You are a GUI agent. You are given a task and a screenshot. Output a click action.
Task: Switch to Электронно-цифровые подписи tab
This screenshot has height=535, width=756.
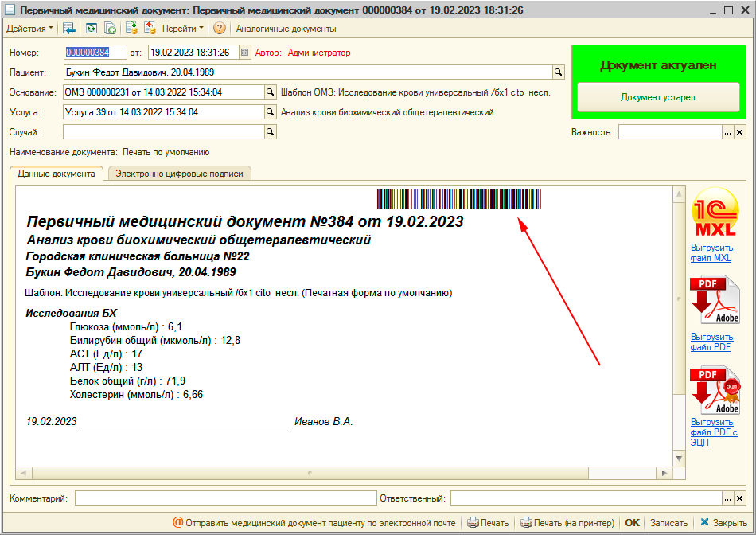179,173
